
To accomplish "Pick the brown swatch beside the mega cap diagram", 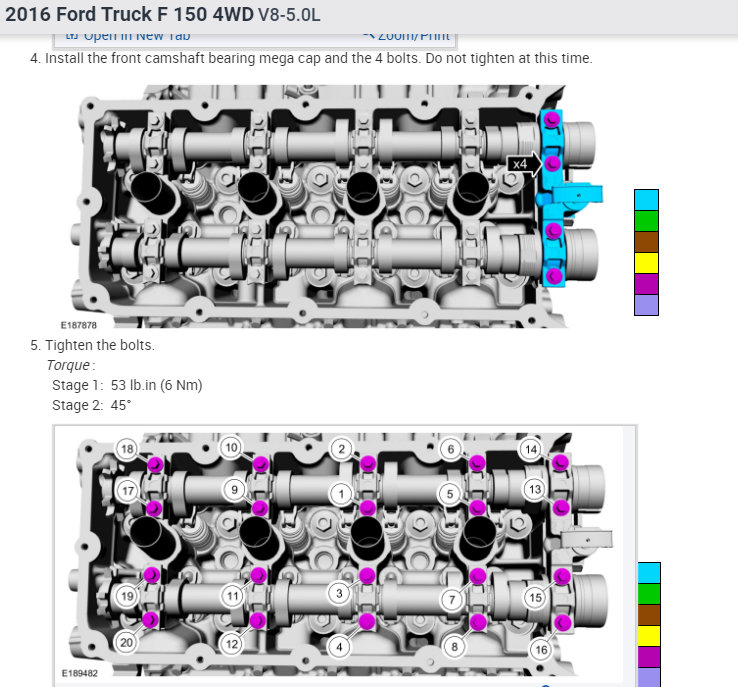I will [646, 242].
